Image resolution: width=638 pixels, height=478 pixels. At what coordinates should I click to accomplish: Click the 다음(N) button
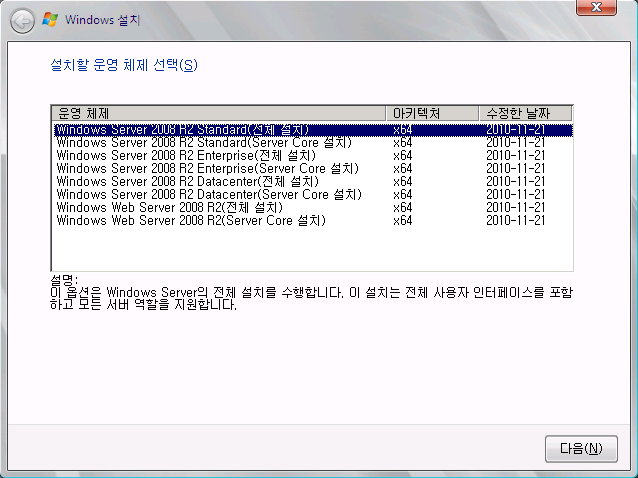click(x=581, y=449)
